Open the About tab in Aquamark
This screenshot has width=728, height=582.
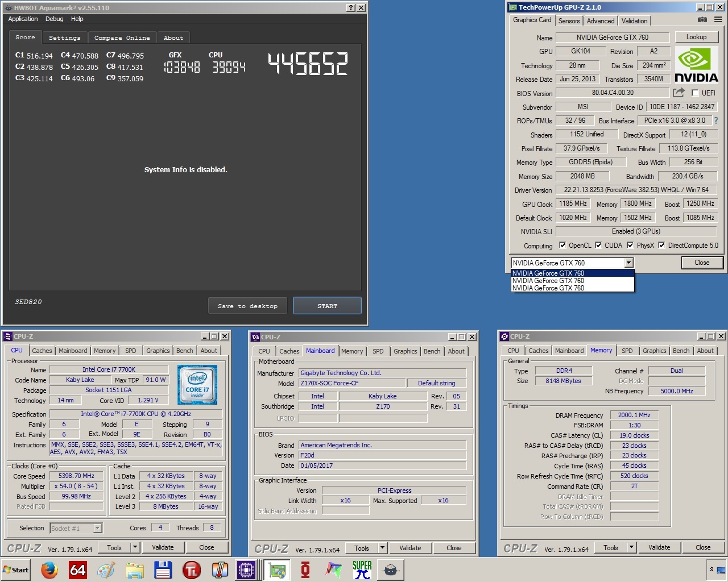173,38
